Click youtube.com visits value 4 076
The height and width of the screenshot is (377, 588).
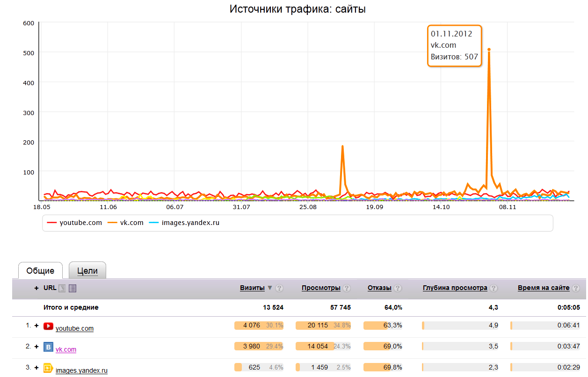pos(251,326)
